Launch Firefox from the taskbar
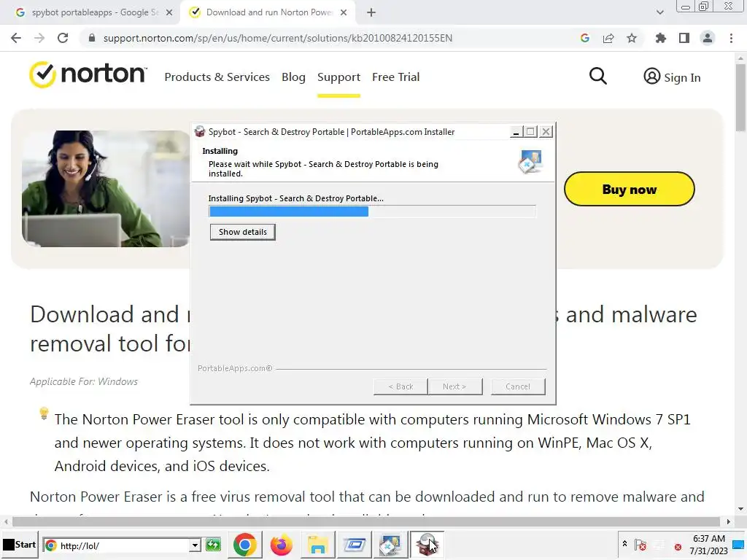Viewport: 747px width, 560px height. point(281,545)
